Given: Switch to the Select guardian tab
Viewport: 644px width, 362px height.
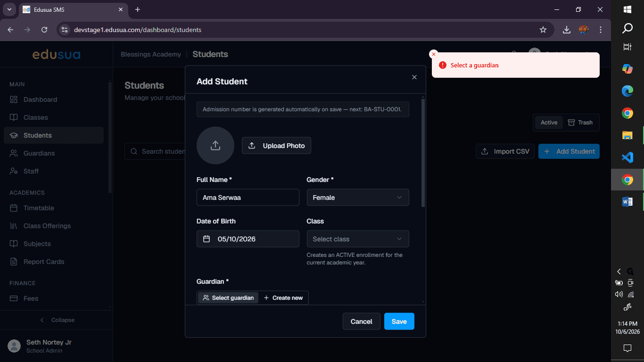Looking at the screenshot, I should coord(228,298).
